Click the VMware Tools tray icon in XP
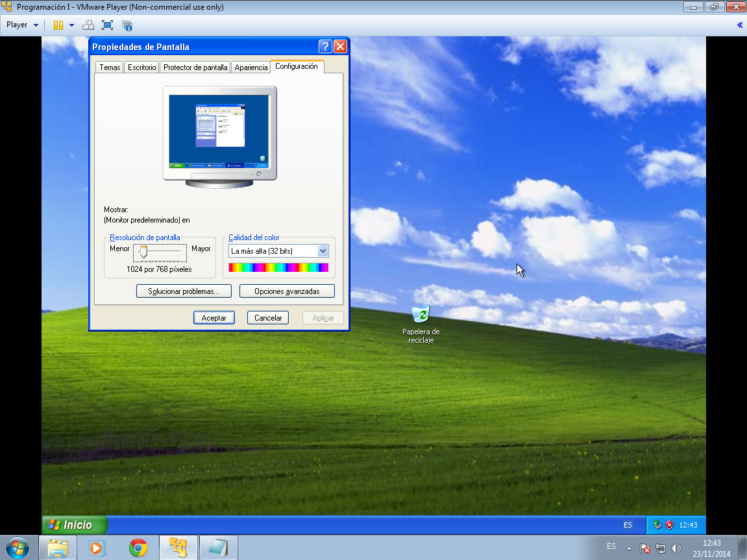The height and width of the screenshot is (560, 747). point(657,525)
